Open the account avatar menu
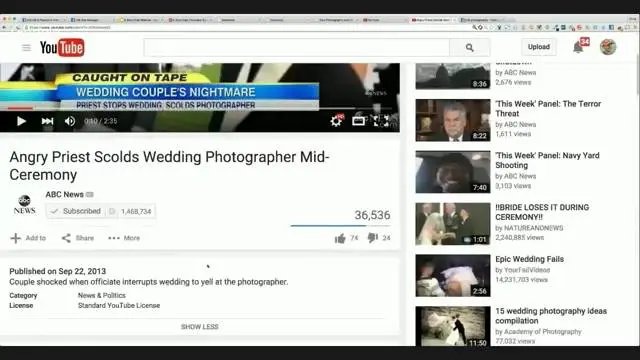Viewport: 640px width, 360px height. (608, 47)
